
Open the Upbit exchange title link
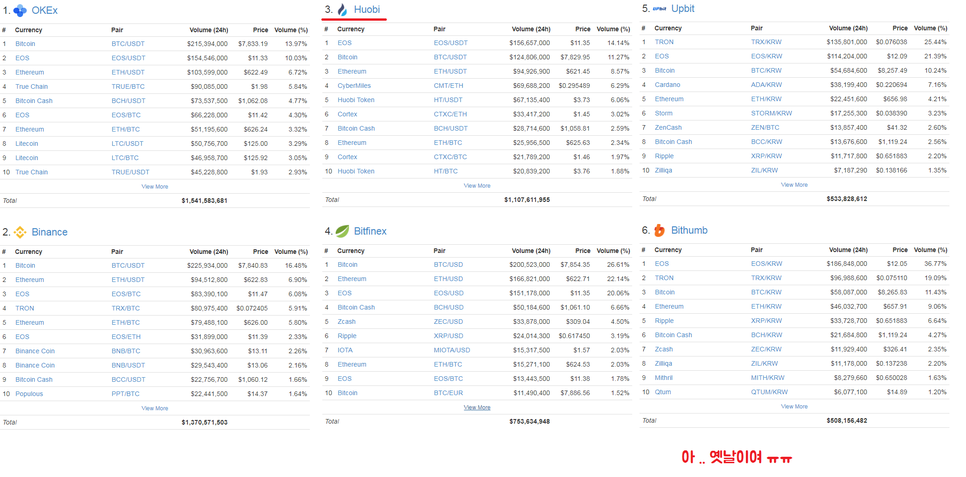[683, 9]
